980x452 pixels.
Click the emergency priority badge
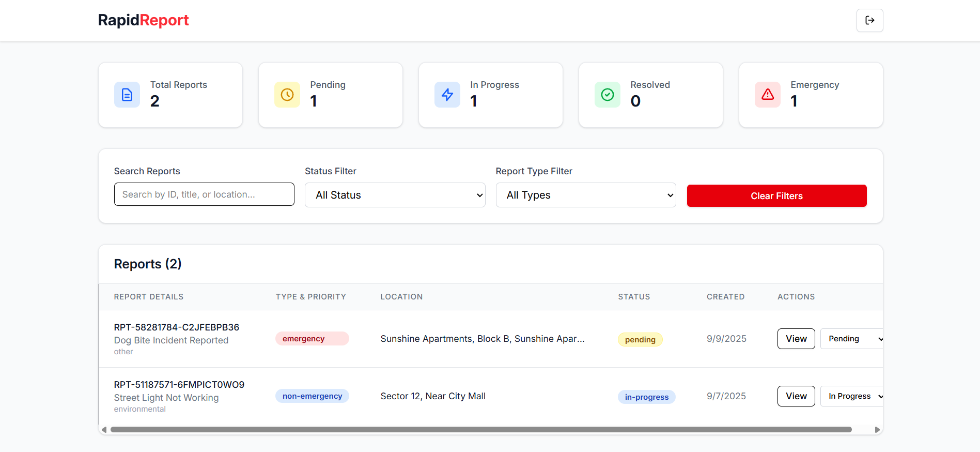312,339
